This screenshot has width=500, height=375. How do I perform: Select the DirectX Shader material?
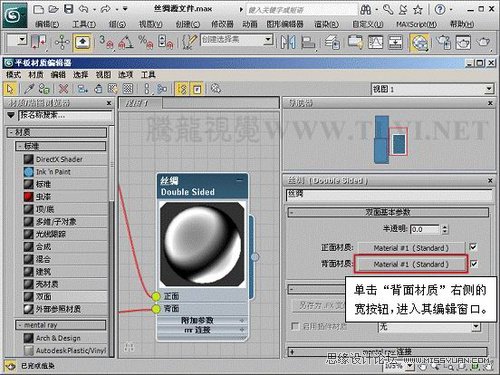tap(65, 159)
